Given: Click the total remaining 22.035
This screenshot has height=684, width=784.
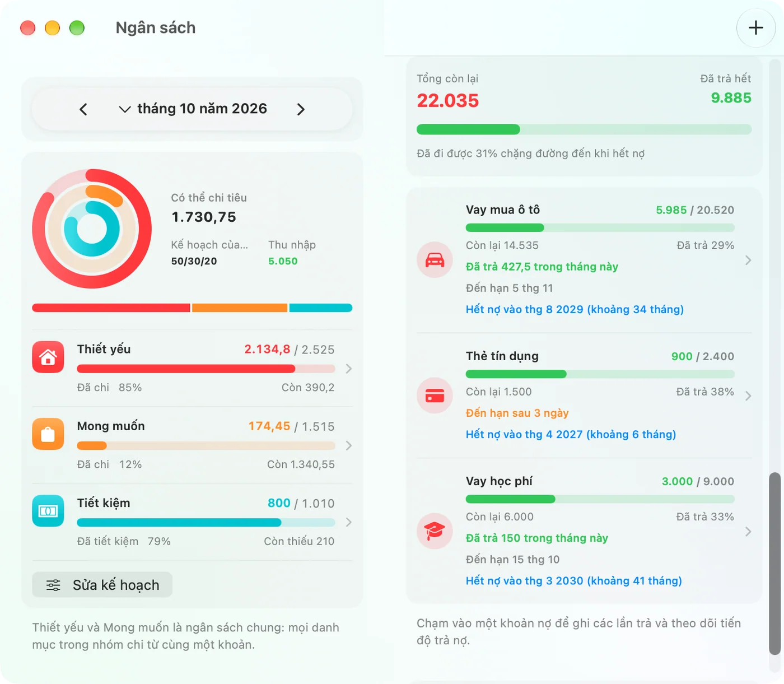Looking at the screenshot, I should point(448,101).
